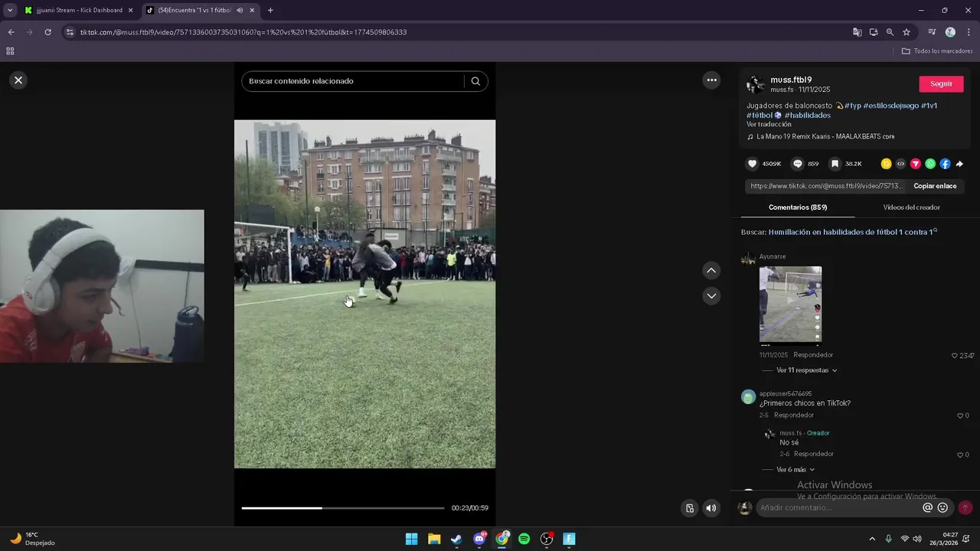Viewport: 980px width, 551px height.
Task: Click the 'Añadir comentario' input field
Action: pyautogui.click(x=838, y=507)
